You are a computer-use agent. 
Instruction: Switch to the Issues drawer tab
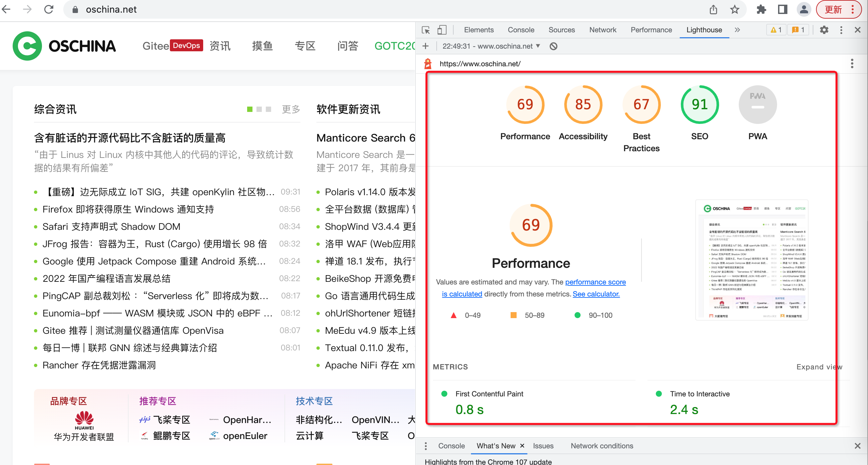click(x=543, y=446)
